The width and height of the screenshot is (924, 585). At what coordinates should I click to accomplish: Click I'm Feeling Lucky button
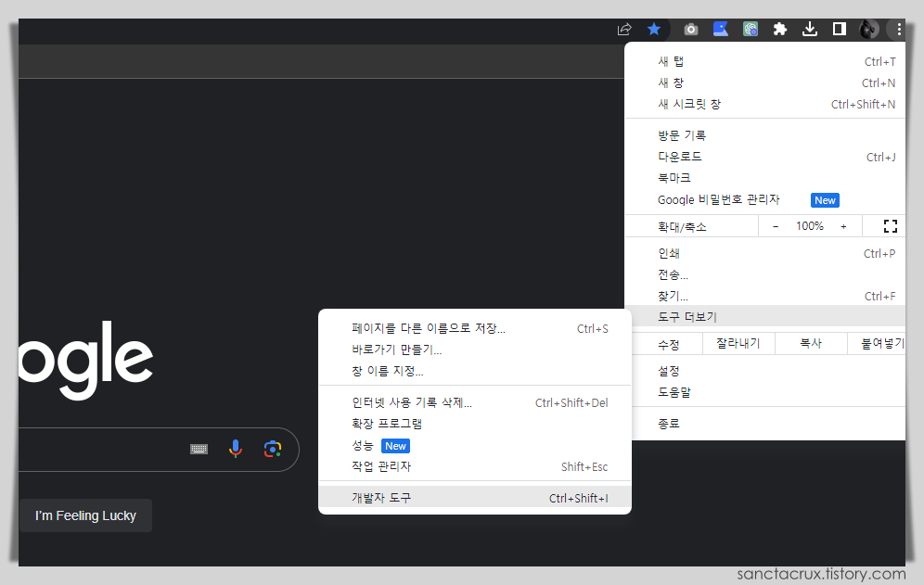(85, 515)
